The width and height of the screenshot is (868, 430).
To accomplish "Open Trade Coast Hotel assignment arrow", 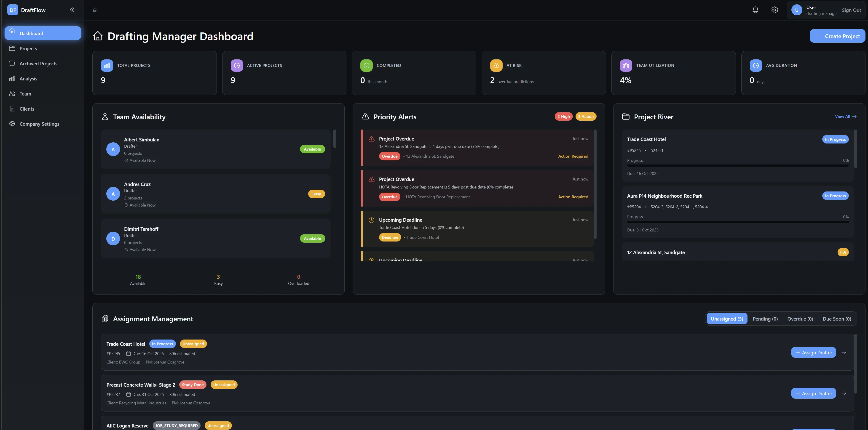I will (x=844, y=352).
